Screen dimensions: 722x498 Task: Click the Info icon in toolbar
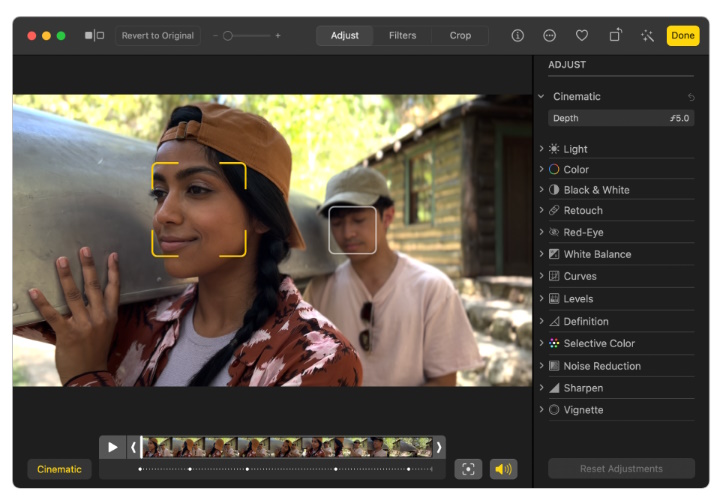point(517,35)
